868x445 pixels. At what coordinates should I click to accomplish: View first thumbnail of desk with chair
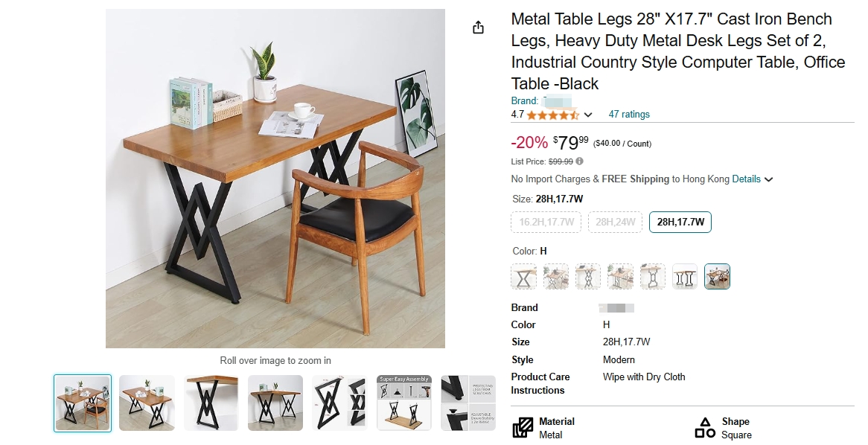83,403
